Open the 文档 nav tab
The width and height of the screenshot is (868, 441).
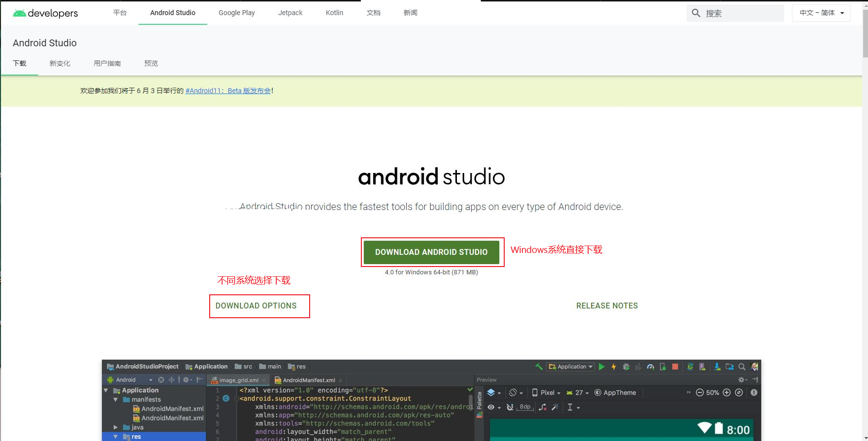(x=374, y=13)
